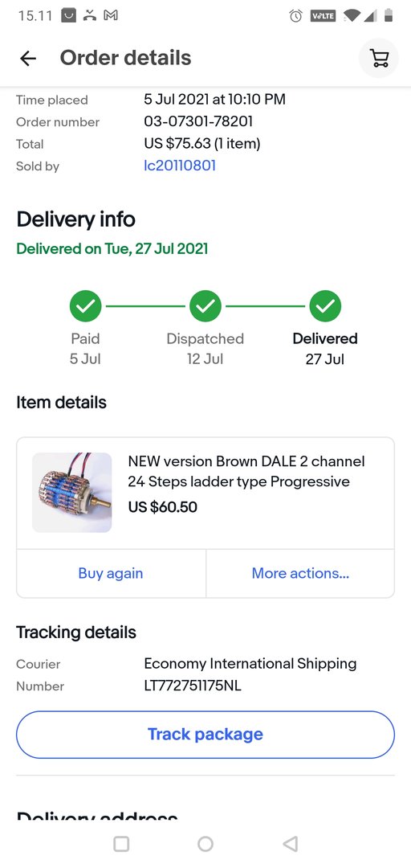The image size is (411, 868).
Task: Open More actions... menu
Action: (x=300, y=573)
